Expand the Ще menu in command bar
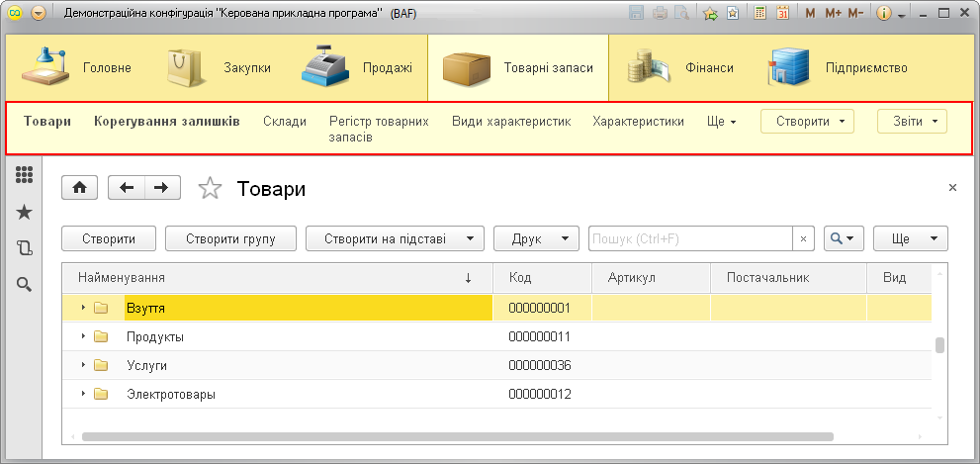 tap(721, 122)
